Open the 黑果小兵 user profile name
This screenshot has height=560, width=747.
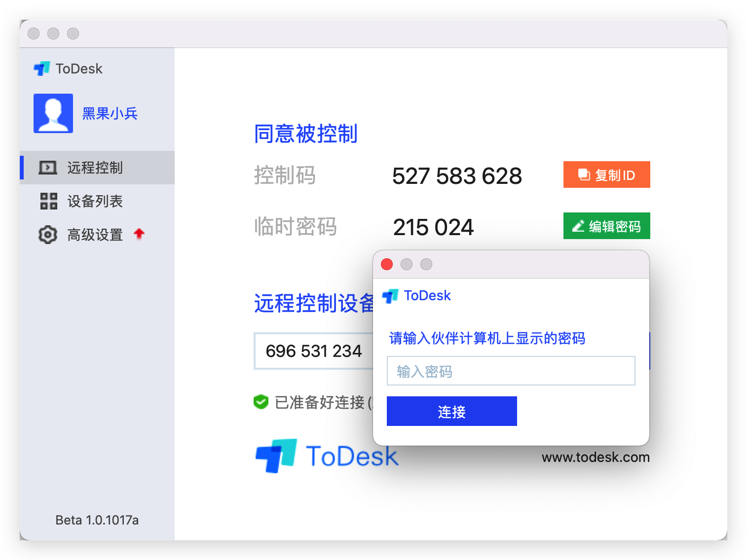110,113
